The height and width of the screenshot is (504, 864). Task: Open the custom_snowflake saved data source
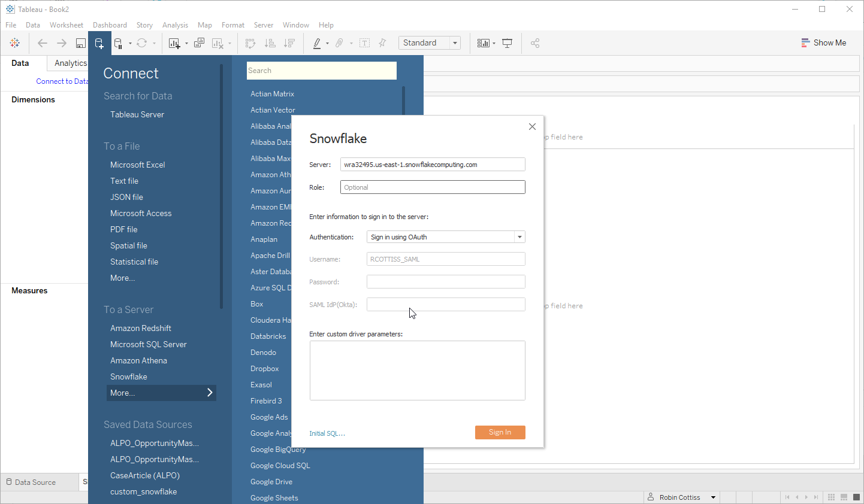click(144, 491)
